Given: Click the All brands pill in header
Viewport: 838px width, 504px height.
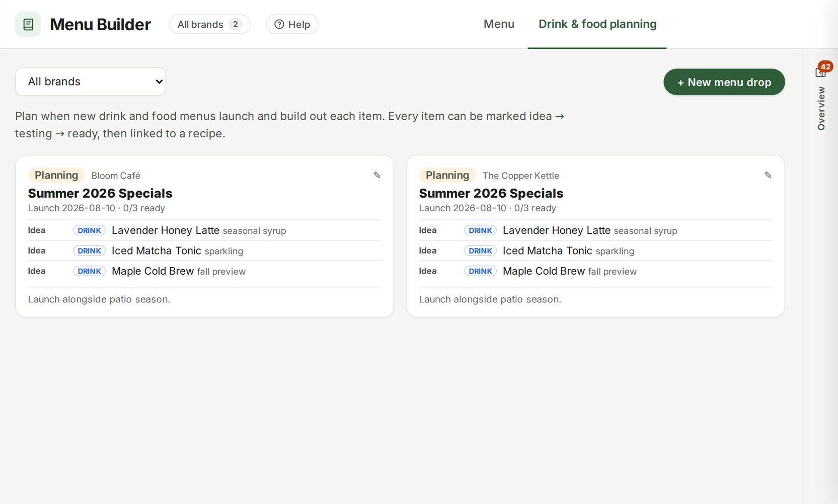Looking at the screenshot, I should click(209, 24).
